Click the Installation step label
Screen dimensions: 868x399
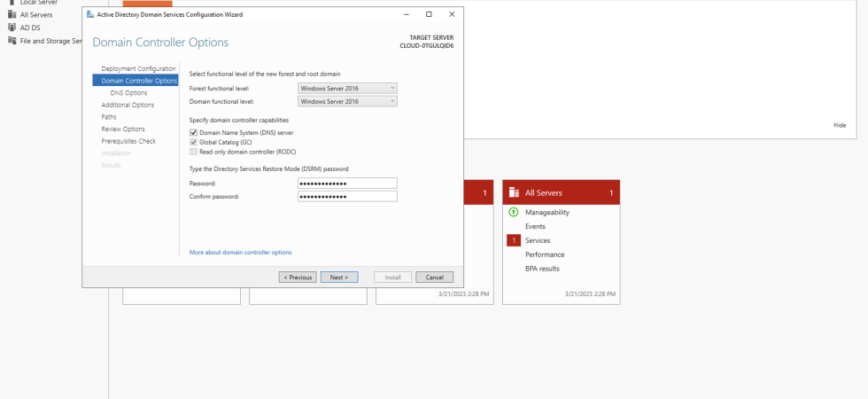pos(116,153)
